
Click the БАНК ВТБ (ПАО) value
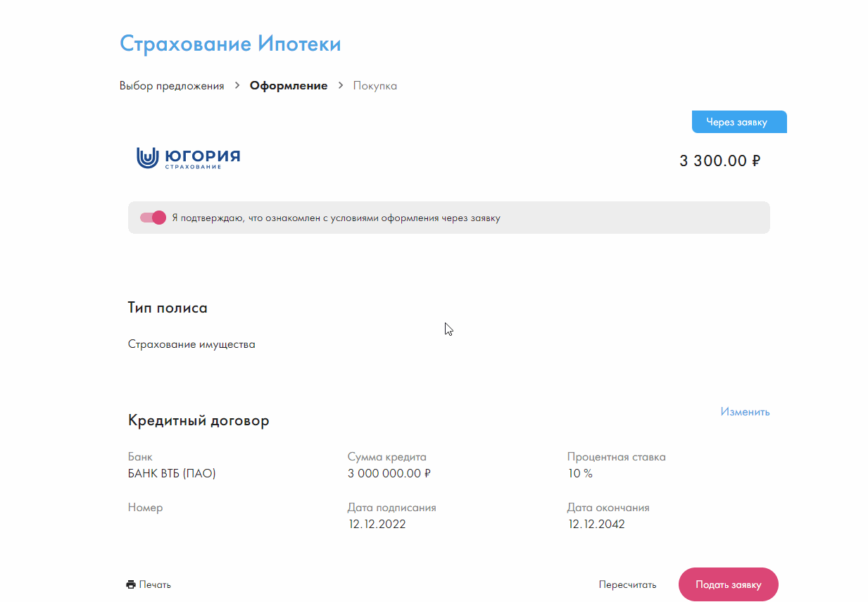coord(172,474)
